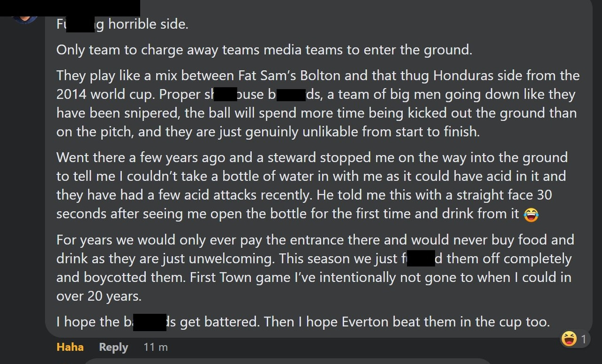Click the crying-laughing emoji after 'drink from it'
Viewport: 602px width, 364px height.
(531, 215)
